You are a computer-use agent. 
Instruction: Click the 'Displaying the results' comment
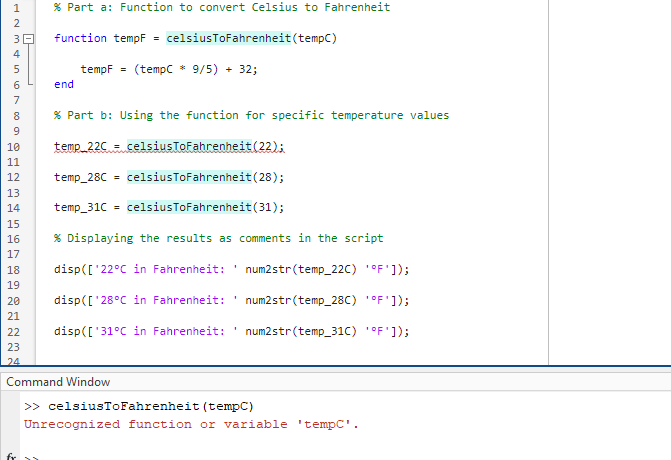[x=218, y=238]
